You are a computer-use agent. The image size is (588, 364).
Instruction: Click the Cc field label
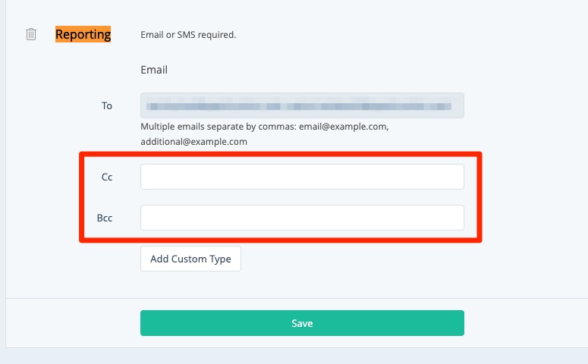[x=107, y=177]
